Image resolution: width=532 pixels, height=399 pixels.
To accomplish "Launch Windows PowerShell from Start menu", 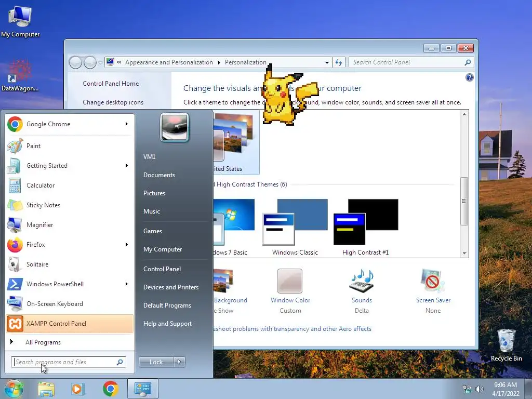I will pos(70,284).
